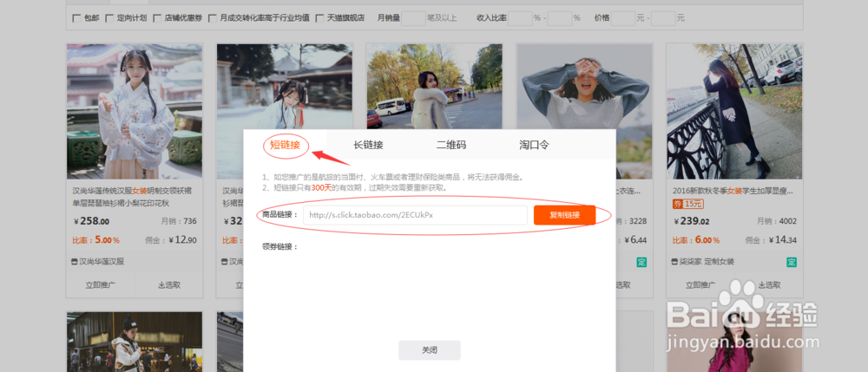Click 选取 on the 汉尚华莲汉服 card
868x372 pixels.
click(169, 285)
